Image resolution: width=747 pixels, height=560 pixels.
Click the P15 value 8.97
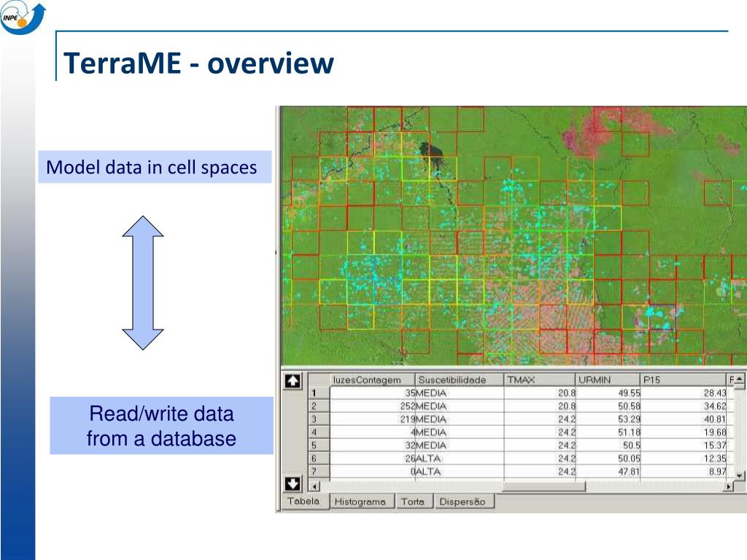[718, 472]
